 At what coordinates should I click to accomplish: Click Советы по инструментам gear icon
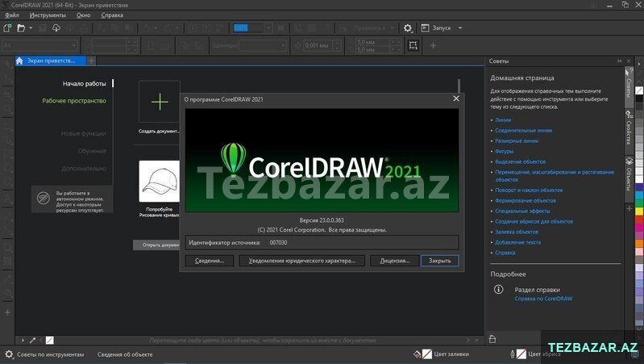click(x=9, y=354)
